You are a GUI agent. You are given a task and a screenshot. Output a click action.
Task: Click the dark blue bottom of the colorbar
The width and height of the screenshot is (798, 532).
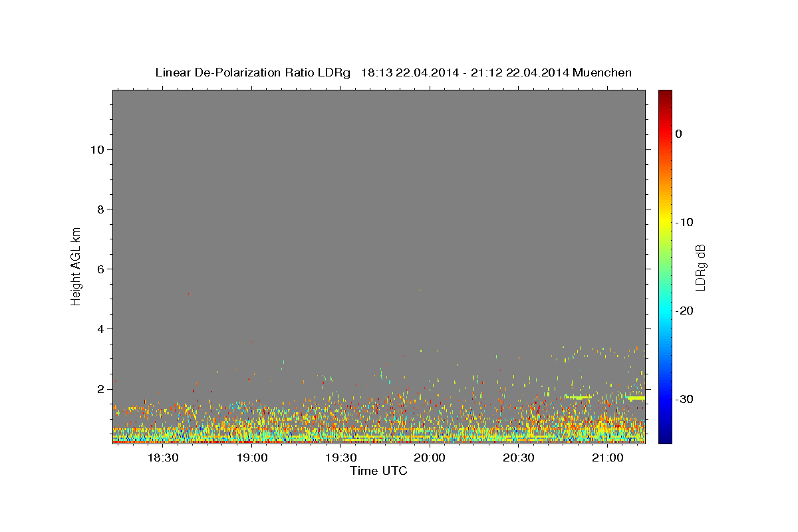pyautogui.click(x=665, y=439)
